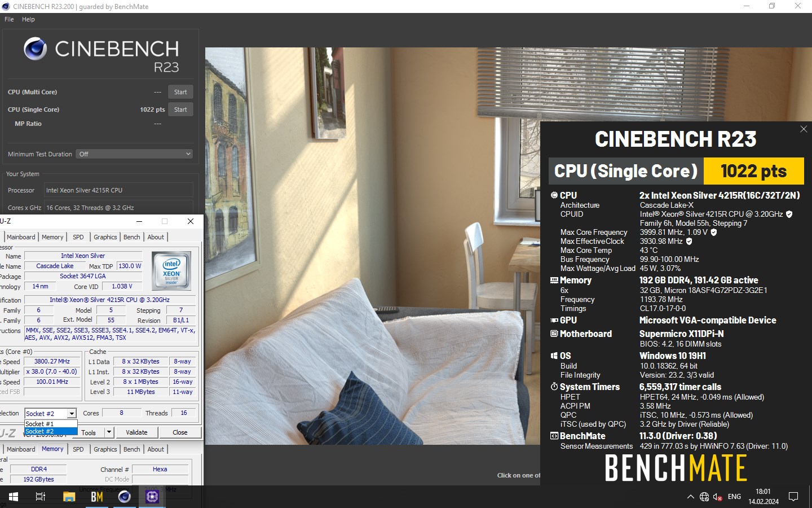Start the CPU (Single Core) test
Viewport: 812px width, 508px height.
[180, 110]
